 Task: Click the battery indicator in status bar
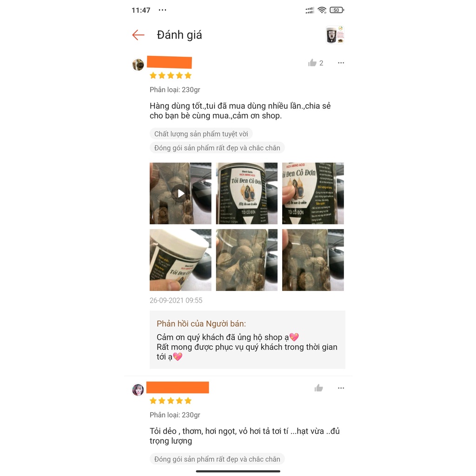pyautogui.click(x=337, y=10)
